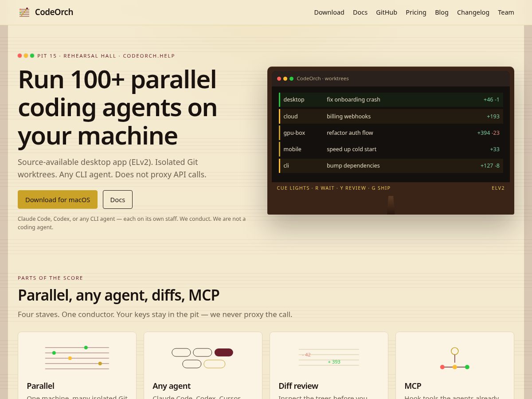Select the cli worktree row

(x=391, y=165)
